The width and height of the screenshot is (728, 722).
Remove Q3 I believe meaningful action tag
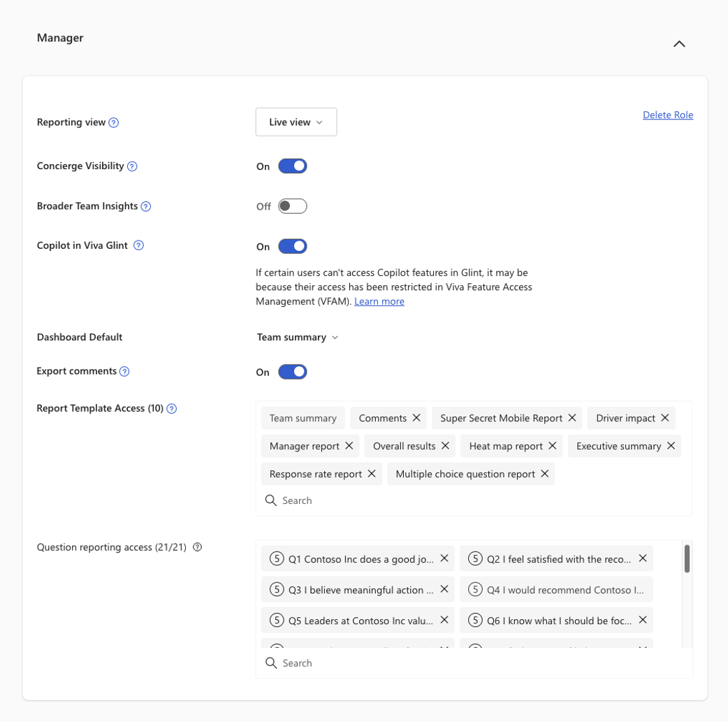[x=444, y=589]
